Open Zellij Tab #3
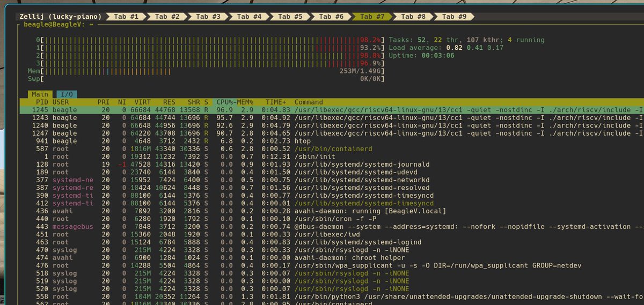This screenshot has height=305, width=644. click(x=208, y=17)
